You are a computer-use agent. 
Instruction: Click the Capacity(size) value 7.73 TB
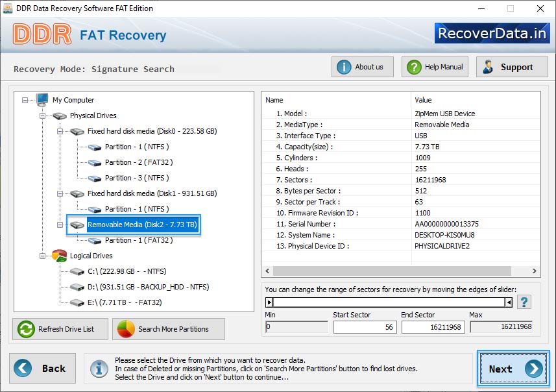428,147
